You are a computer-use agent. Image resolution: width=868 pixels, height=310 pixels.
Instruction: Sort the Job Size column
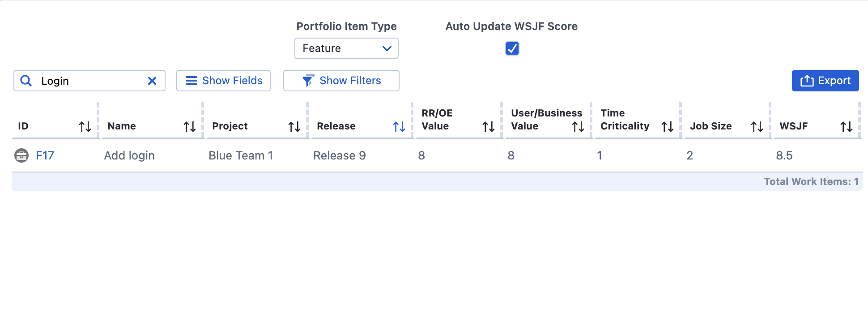pos(757,126)
